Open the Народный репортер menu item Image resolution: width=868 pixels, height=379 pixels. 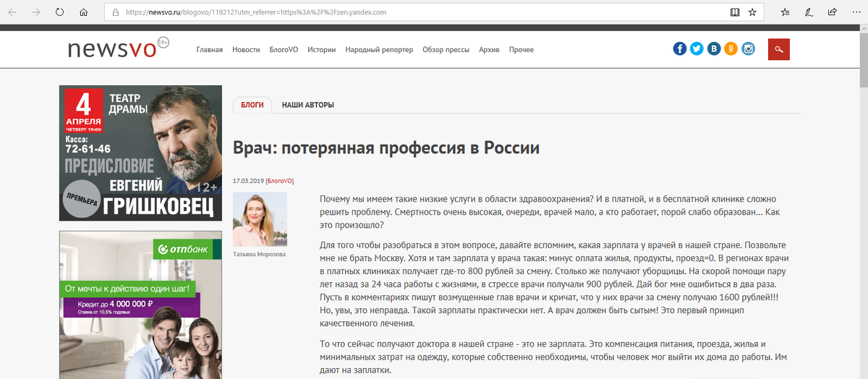tap(379, 50)
